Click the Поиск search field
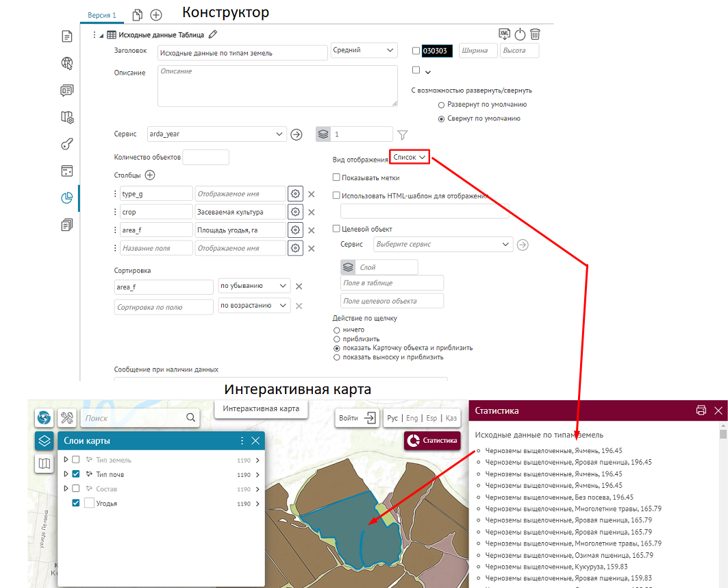Viewport: 728px width, 588px height. (134, 418)
